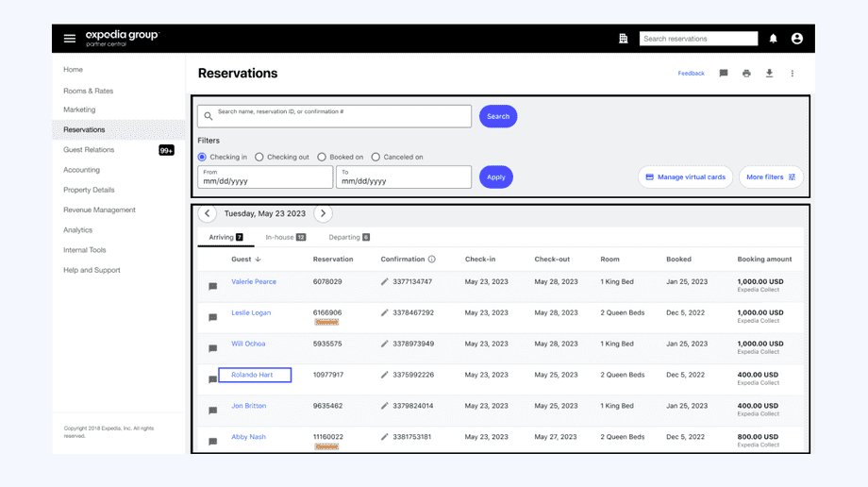Expand More filters options
This screenshot has width=868, height=487.
click(771, 177)
